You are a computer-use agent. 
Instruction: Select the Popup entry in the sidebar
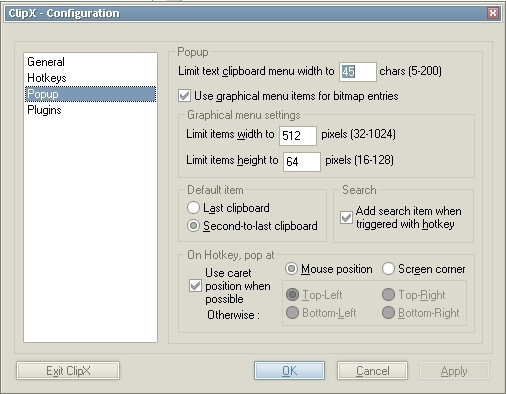(x=90, y=94)
